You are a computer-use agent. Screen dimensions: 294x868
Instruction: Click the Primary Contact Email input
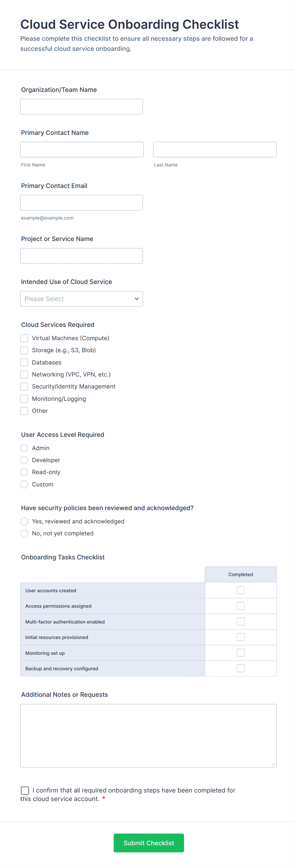pos(81,202)
